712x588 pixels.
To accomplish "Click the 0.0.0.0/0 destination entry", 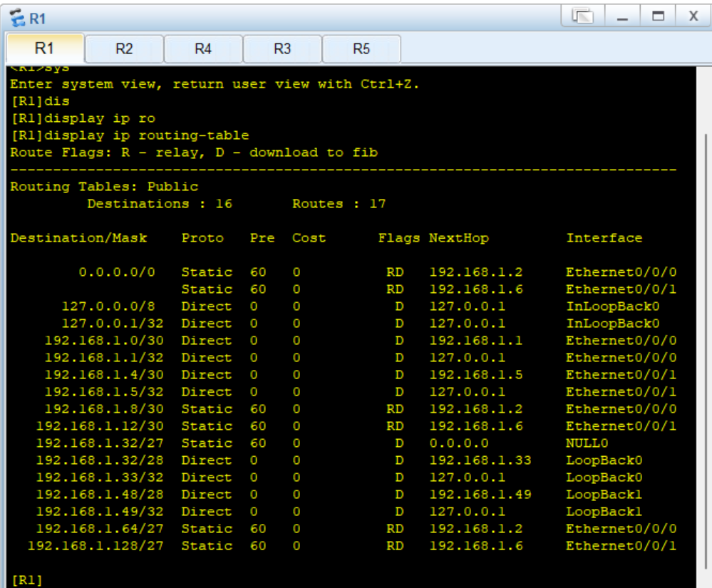I will (x=117, y=272).
